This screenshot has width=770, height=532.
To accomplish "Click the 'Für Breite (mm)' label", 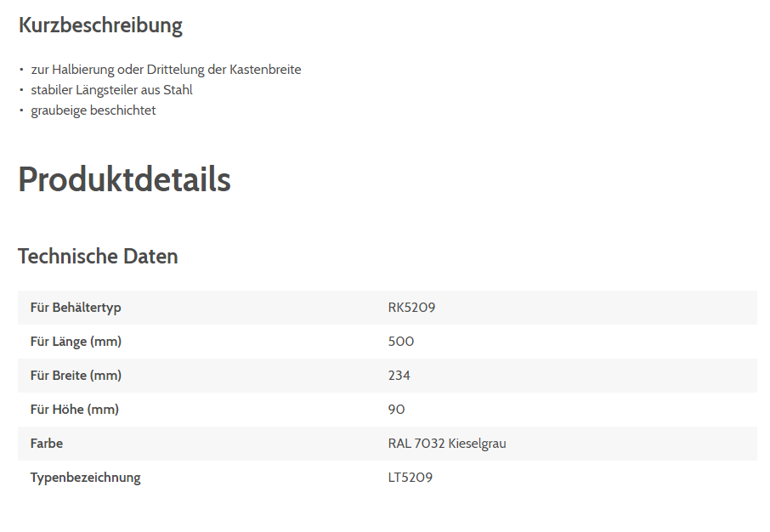I will click(76, 376).
